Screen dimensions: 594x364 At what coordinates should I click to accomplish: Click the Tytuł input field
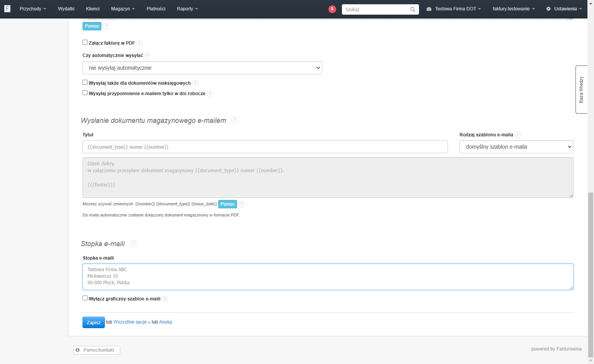265,147
